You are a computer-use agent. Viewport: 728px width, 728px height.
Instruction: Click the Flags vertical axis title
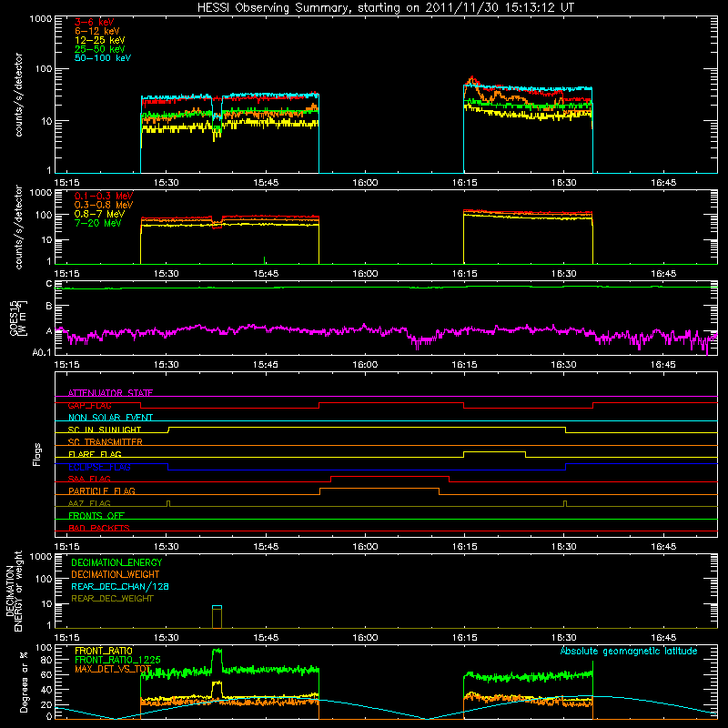[x=37, y=454]
